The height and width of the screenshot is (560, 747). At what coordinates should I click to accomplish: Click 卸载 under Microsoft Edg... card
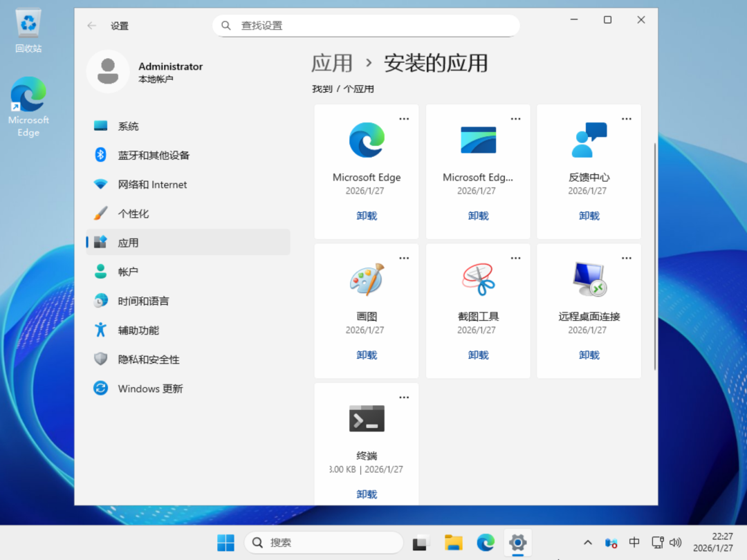(x=478, y=216)
